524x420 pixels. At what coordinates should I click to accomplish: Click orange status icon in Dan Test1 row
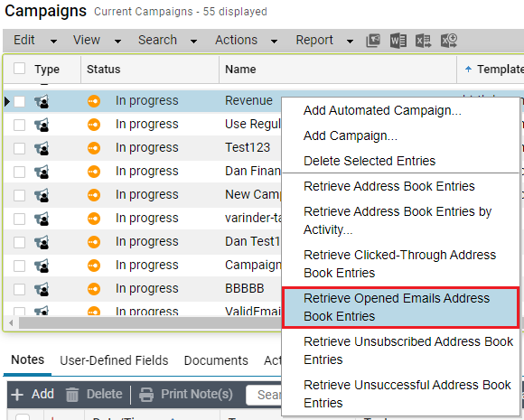click(94, 241)
